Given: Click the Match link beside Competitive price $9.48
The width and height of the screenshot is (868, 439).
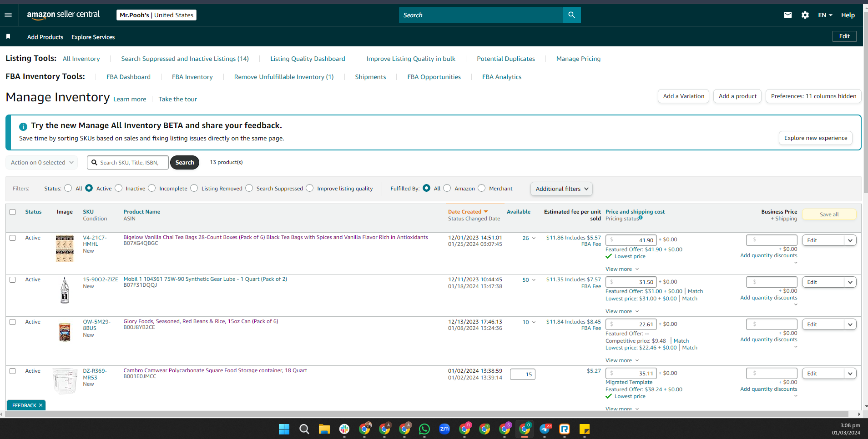Looking at the screenshot, I should tap(681, 341).
